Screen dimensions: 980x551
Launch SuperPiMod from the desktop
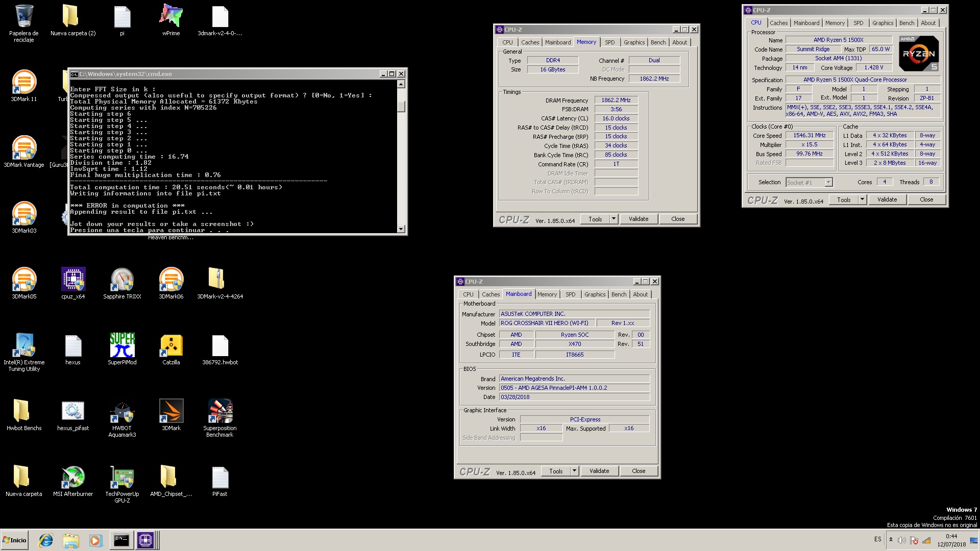click(122, 349)
